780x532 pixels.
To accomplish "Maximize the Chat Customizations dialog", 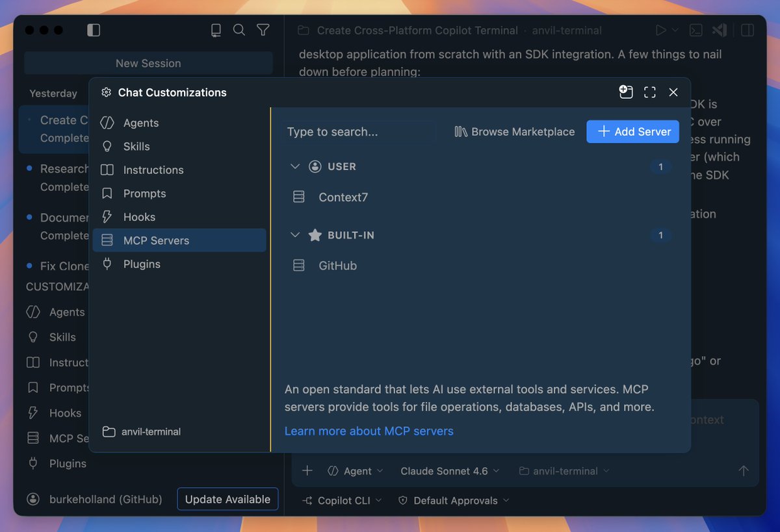I will (649, 92).
